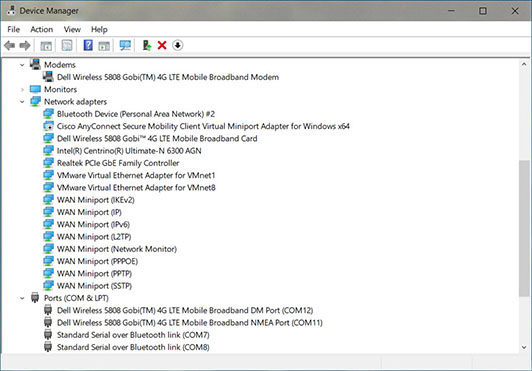Image resolution: width=532 pixels, height=371 pixels.
Task: Open the Action menu
Action: [42, 30]
